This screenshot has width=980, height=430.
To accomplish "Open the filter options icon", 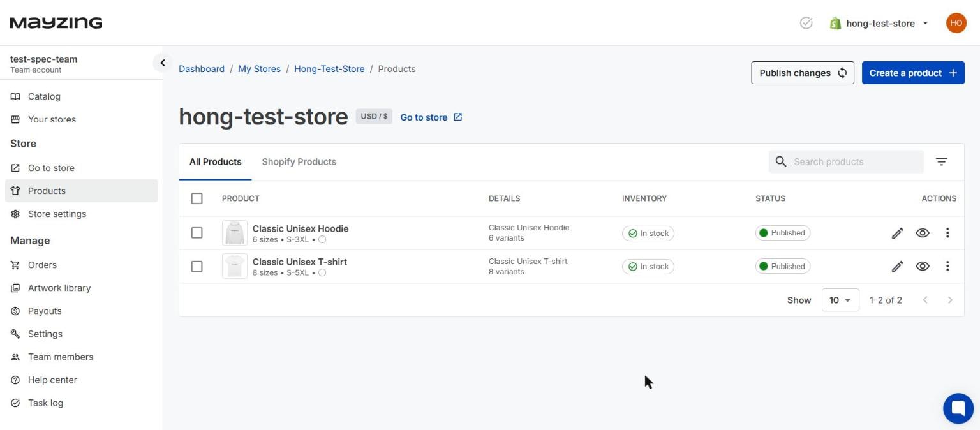I will [941, 162].
